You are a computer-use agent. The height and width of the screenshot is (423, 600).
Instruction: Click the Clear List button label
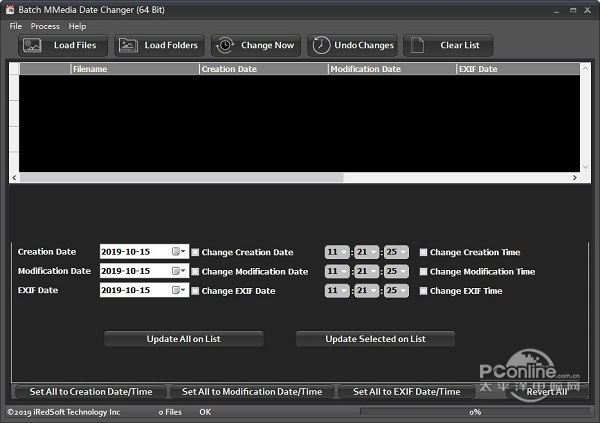pyautogui.click(x=460, y=45)
